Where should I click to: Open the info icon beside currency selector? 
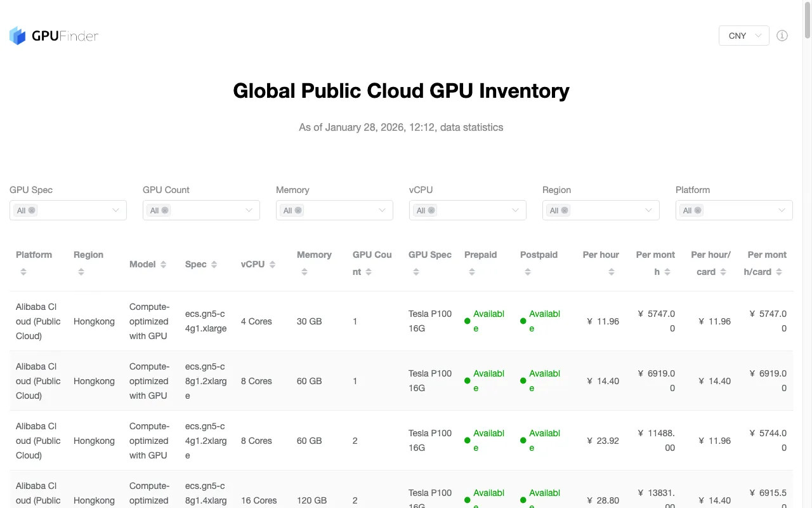782,36
